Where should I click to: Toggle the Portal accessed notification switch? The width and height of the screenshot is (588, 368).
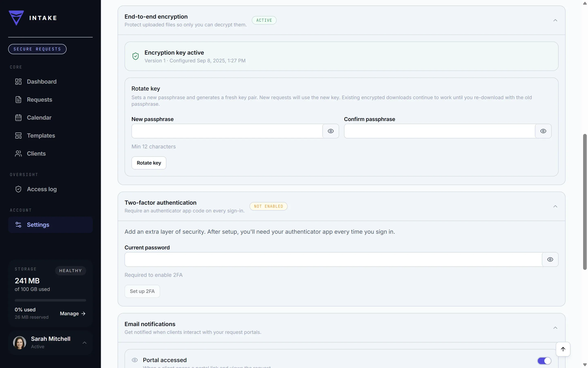coord(544,361)
